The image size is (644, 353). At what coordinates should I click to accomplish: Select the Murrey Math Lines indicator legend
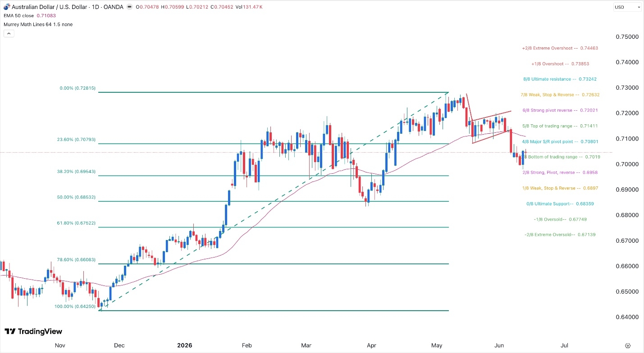click(37, 24)
